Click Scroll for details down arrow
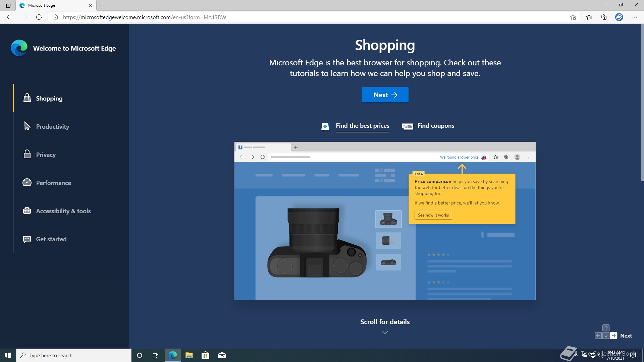This screenshot has width=644, height=362. 385,331
